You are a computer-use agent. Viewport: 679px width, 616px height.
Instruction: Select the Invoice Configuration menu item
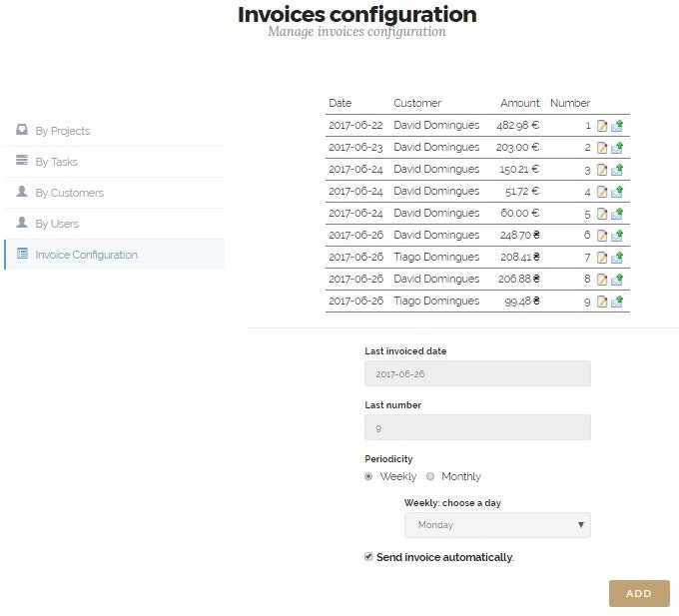coord(114,255)
